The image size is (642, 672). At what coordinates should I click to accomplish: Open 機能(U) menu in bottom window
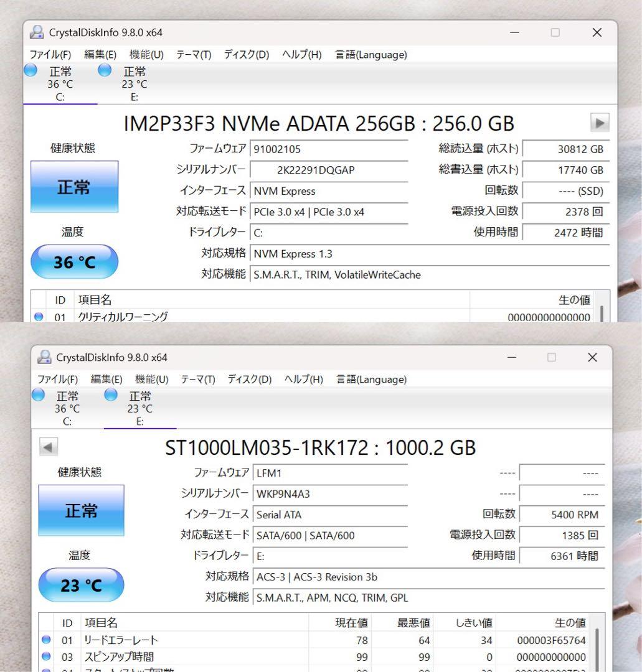pos(152,380)
